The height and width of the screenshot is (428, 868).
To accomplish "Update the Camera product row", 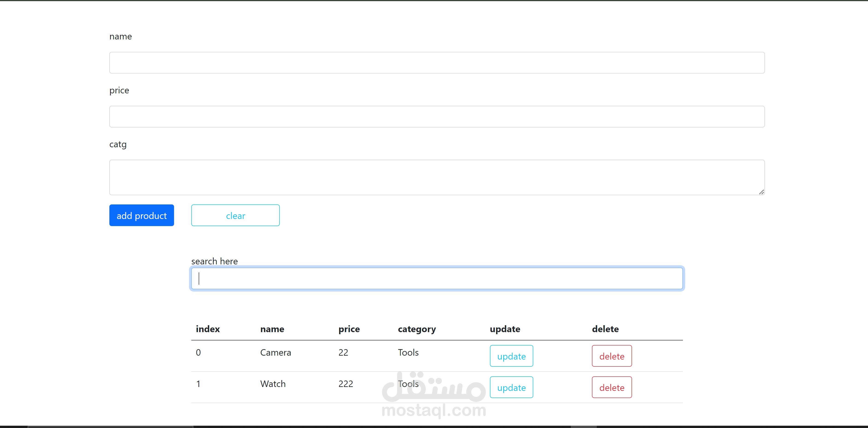I will 511,356.
